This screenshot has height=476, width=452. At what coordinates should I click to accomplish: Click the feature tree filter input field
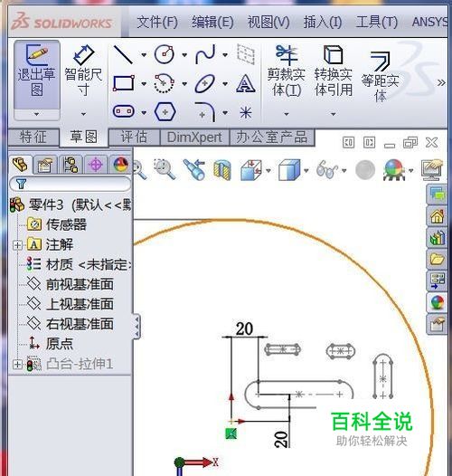click(x=71, y=184)
